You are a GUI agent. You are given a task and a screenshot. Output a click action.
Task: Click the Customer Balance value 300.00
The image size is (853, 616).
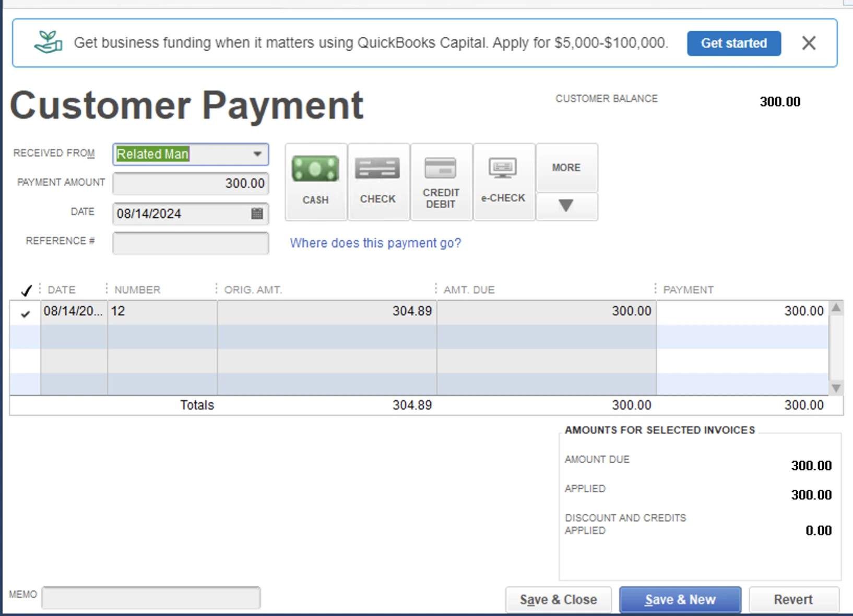780,101
